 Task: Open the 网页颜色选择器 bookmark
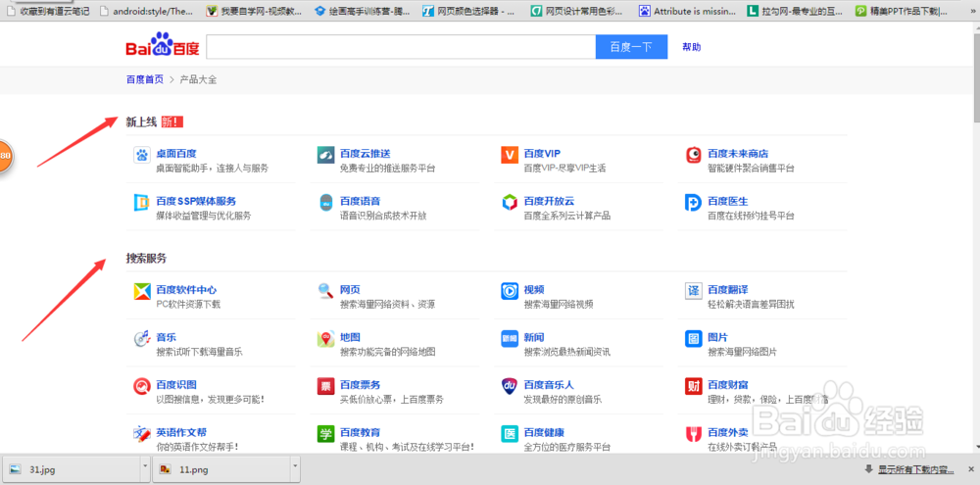(x=469, y=11)
